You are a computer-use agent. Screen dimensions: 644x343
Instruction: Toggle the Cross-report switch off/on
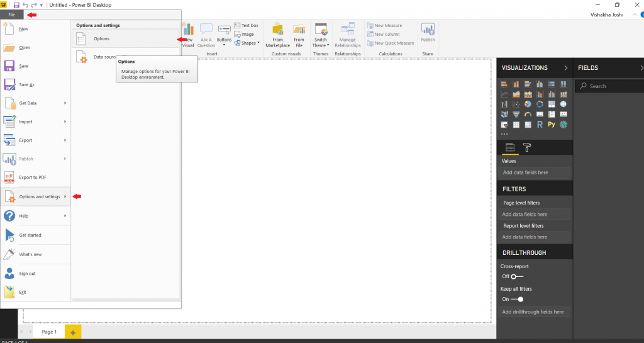518,276
